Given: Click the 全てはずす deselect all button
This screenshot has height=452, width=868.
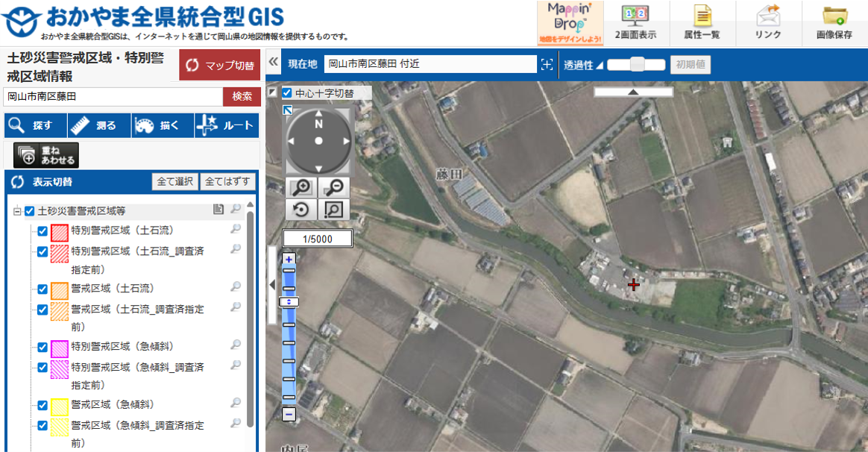Looking at the screenshot, I should point(227,181).
